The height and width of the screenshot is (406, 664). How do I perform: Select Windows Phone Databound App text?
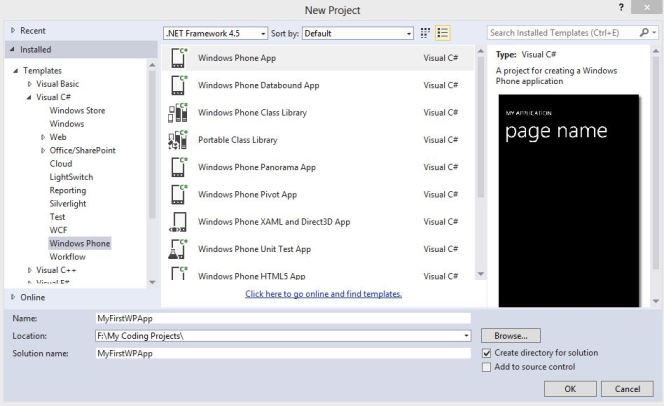coord(258,86)
